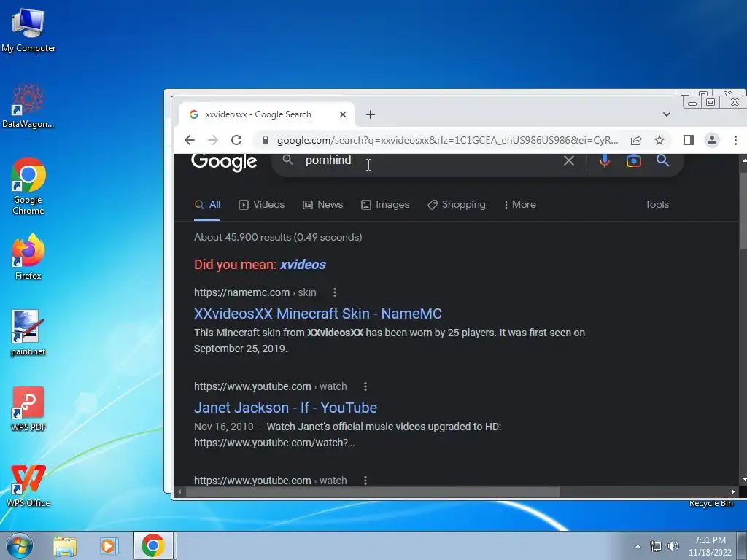Switch to the Videos tab
The height and width of the screenshot is (560, 747).
pos(262,205)
